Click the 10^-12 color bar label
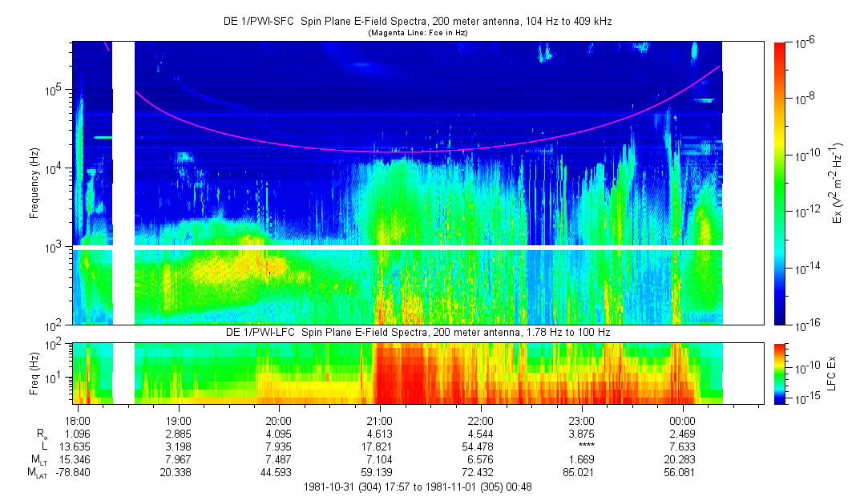868x497 pixels. 806,212
